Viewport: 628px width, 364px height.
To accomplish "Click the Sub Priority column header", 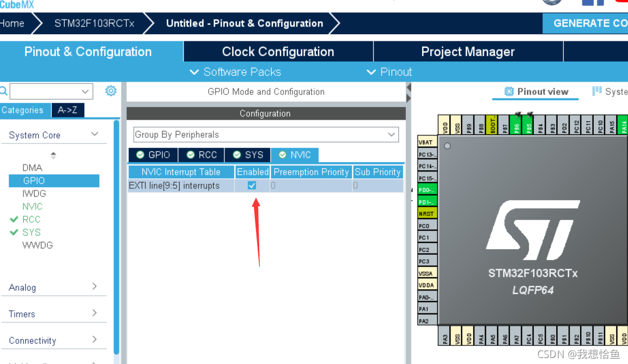I will [x=377, y=172].
